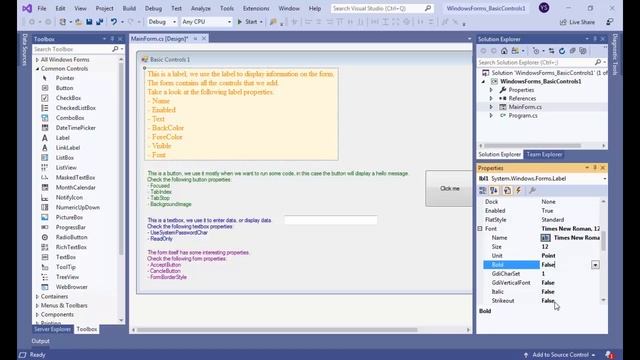Open the Debug configuration dropdown
The width and height of the screenshot is (640, 360).
(162, 22)
